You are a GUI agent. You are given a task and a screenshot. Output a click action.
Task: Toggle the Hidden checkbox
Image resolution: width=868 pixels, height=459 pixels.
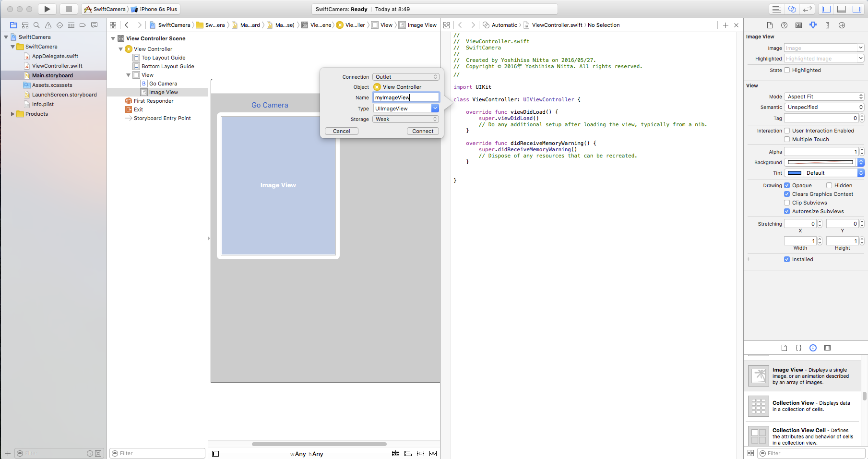(x=829, y=185)
